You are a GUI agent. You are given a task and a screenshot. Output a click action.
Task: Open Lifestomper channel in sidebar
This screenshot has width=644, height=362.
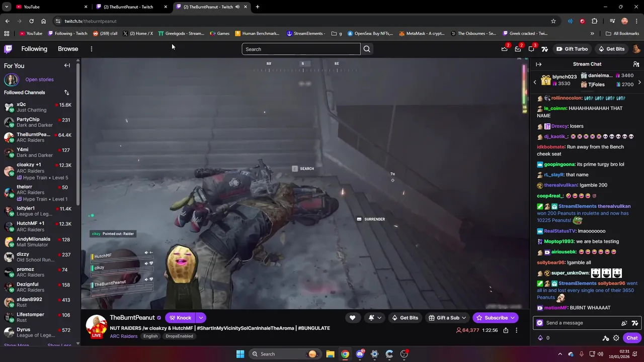38,317
